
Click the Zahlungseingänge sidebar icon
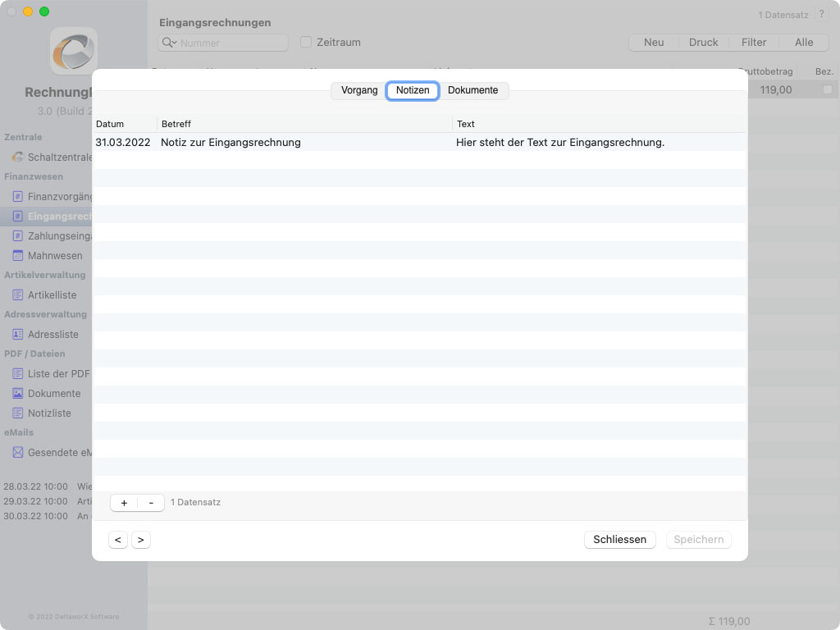18,235
